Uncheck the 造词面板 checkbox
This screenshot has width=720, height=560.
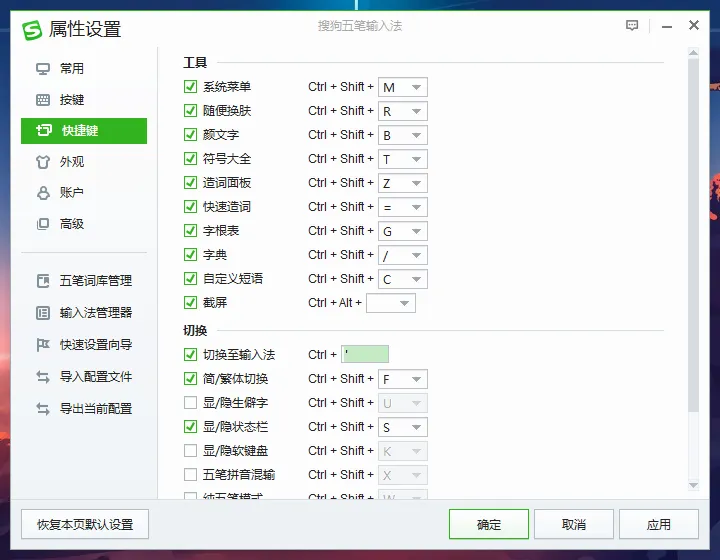click(190, 183)
